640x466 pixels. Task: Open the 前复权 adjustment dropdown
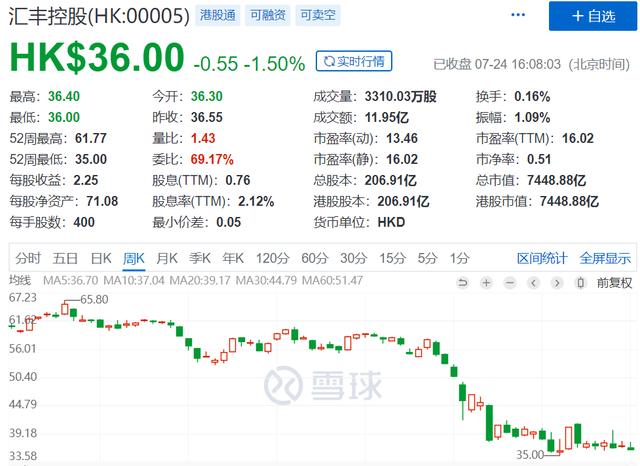coord(614,282)
